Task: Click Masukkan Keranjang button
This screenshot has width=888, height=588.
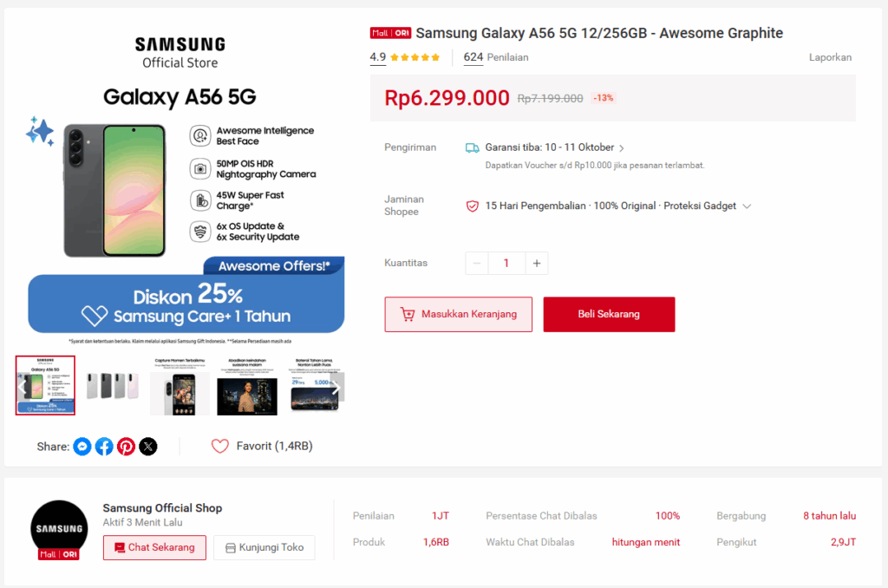Action: tap(458, 314)
